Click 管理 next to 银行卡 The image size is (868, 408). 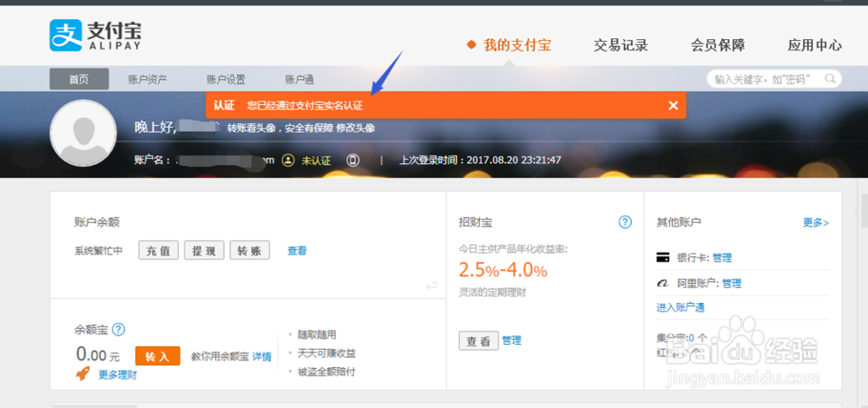pyautogui.click(x=722, y=258)
